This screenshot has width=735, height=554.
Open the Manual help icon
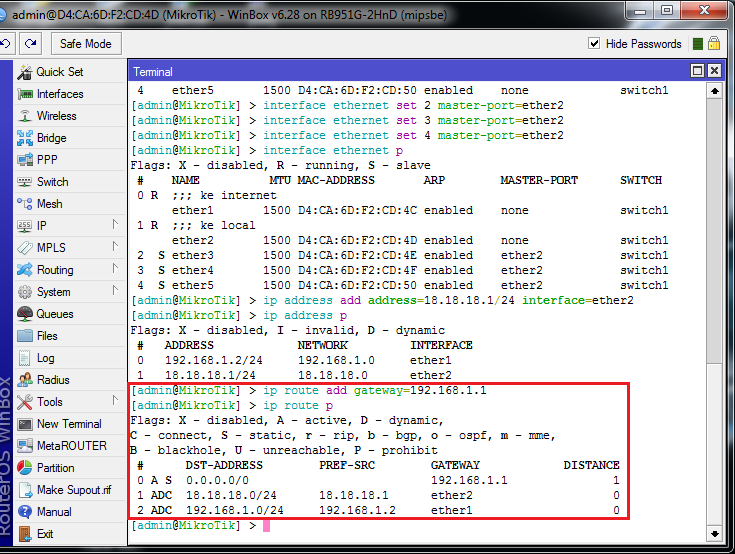coord(25,512)
